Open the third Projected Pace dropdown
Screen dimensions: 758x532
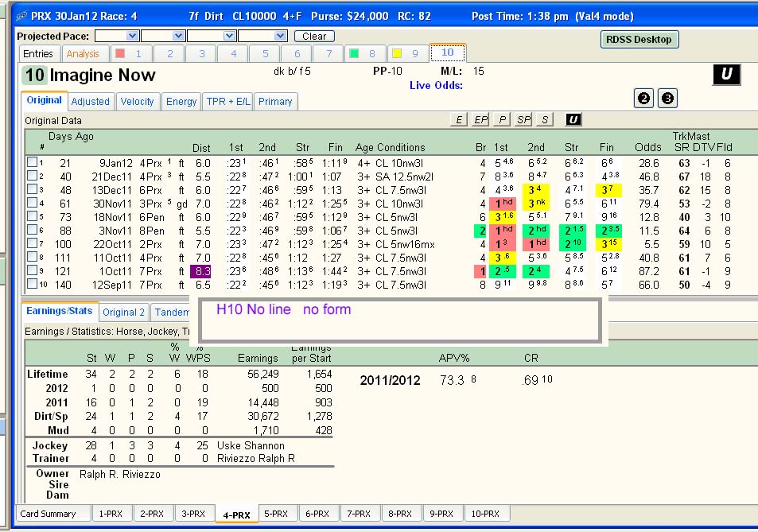[230, 36]
